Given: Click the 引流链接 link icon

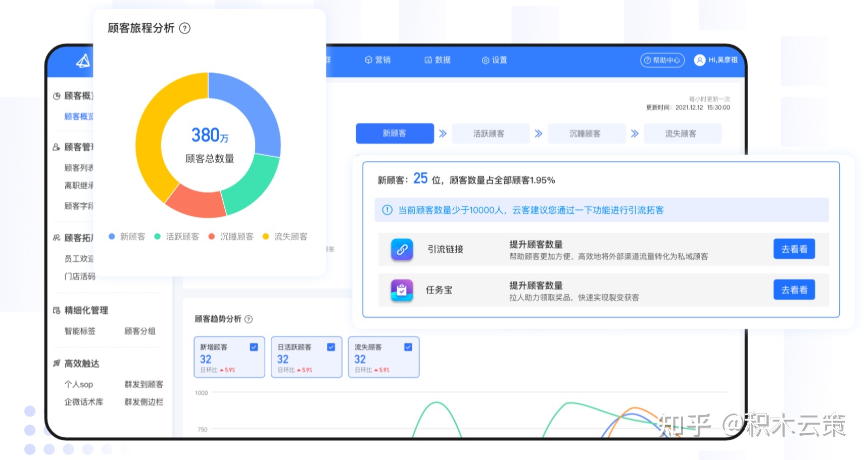Looking at the screenshot, I should coord(402,249).
